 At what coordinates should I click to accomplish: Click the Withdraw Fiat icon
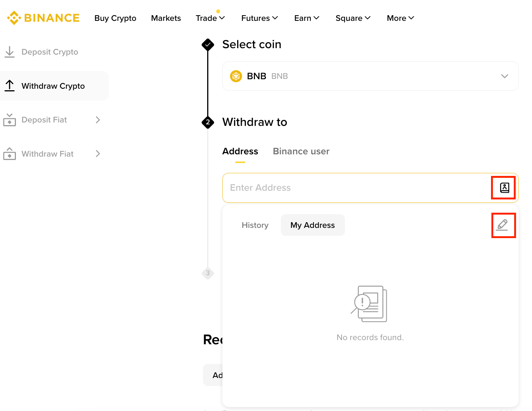pyautogui.click(x=9, y=154)
